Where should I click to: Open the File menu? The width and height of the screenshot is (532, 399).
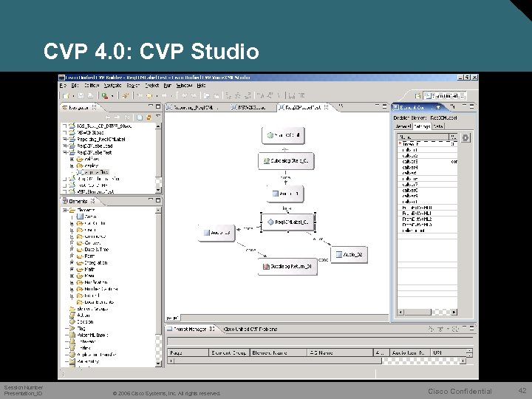(63, 86)
